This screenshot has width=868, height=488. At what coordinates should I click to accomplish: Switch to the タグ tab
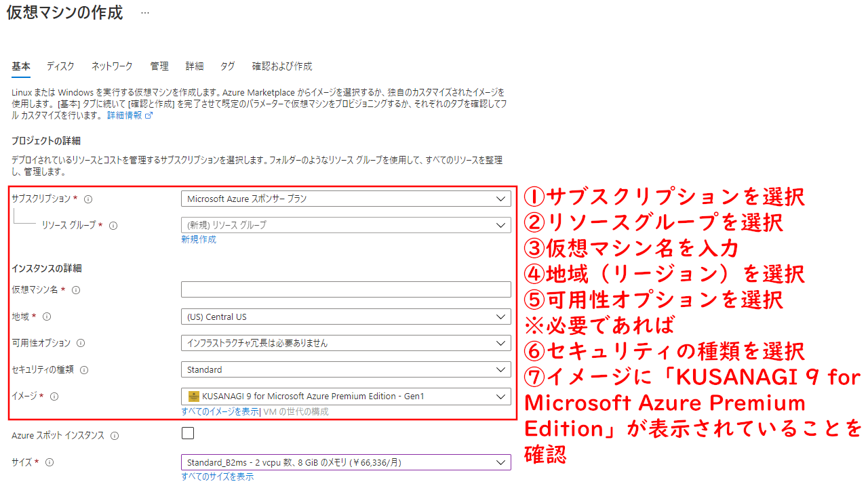pos(228,66)
